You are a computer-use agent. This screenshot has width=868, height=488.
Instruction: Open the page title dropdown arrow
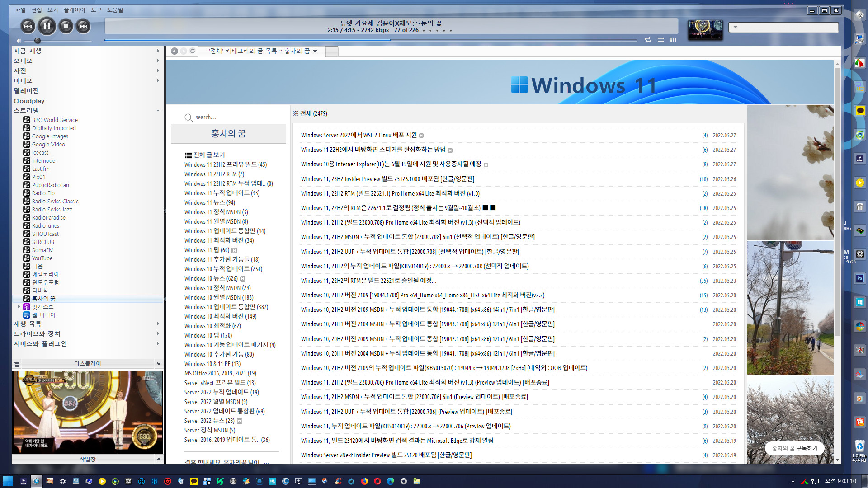[315, 51]
